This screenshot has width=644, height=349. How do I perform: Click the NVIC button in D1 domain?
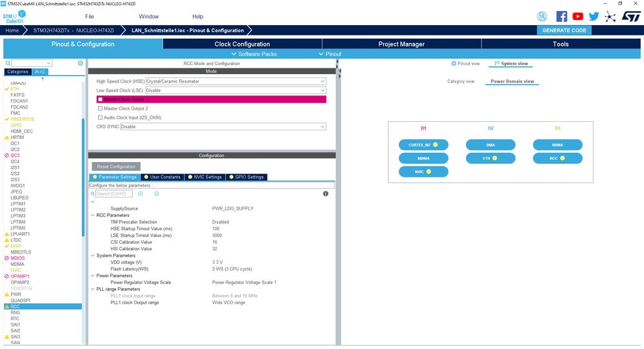coord(424,172)
